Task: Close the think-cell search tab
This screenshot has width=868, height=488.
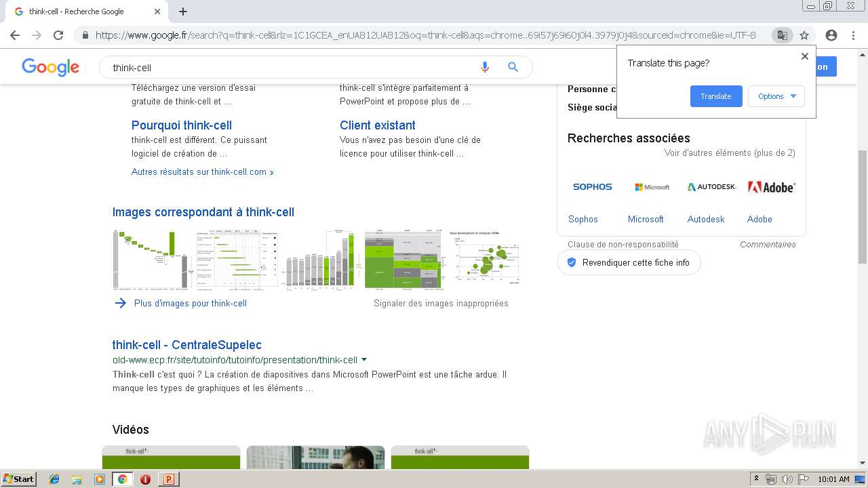Action: (157, 12)
